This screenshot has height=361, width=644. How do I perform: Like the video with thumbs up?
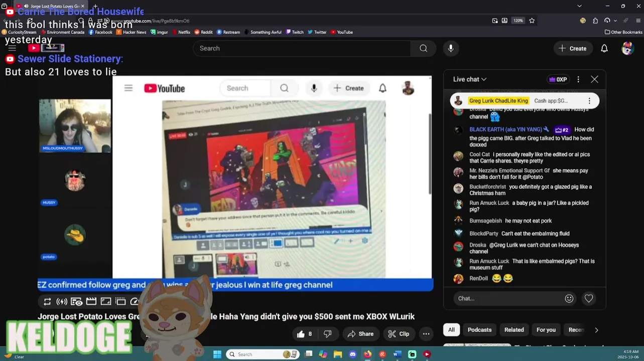pos(304,334)
